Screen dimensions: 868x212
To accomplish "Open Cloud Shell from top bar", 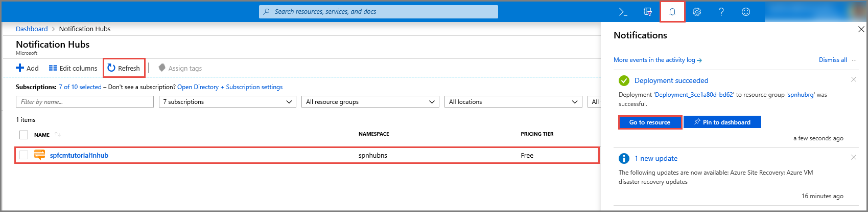I will 623,12.
